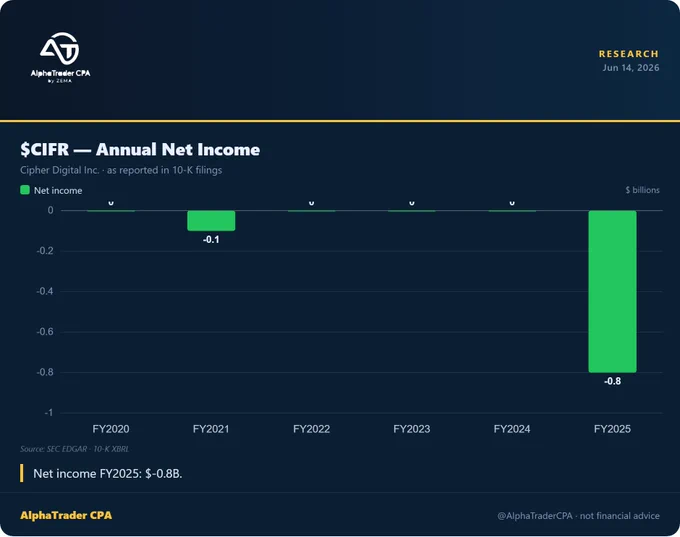Click the -0.6 y-axis tick label
680x537 pixels.
tap(45, 332)
